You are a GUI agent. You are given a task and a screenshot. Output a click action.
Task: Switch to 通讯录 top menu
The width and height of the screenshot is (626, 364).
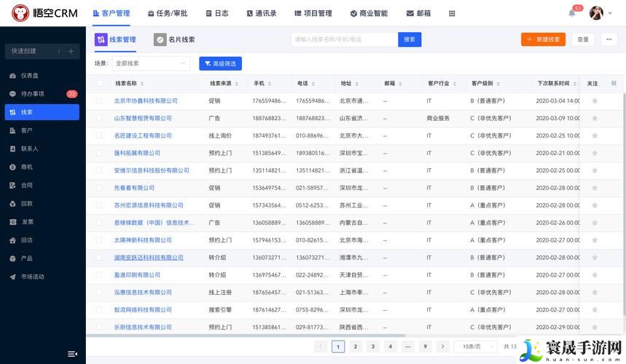262,13
